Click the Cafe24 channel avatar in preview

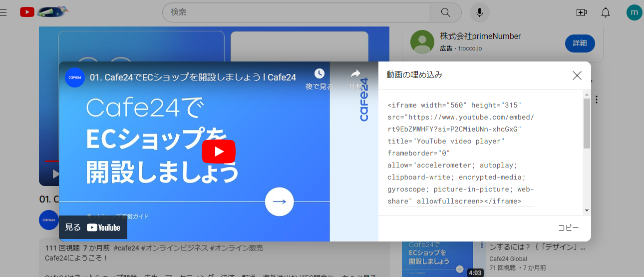[x=75, y=77]
